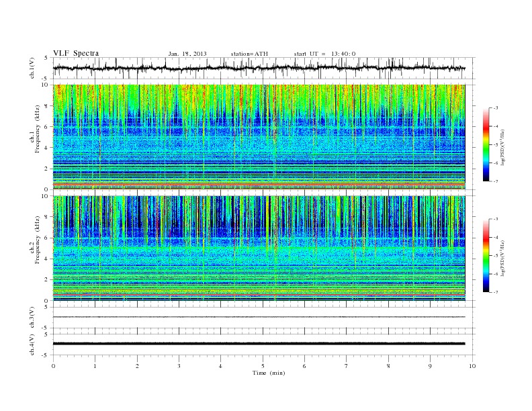This screenshot has width=532, height=411.
Task: Click the thick ch.4 waveform trace
Action: pos(259,344)
